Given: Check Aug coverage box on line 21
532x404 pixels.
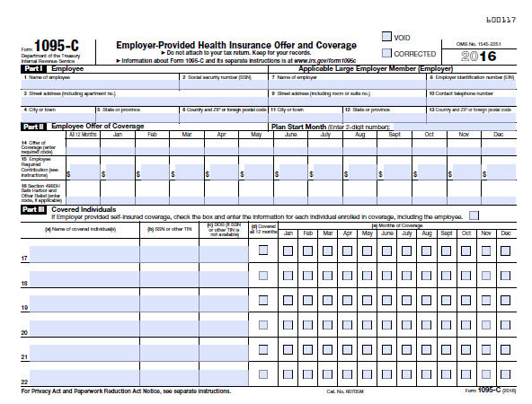Looking at the screenshot, I should pos(426,350).
